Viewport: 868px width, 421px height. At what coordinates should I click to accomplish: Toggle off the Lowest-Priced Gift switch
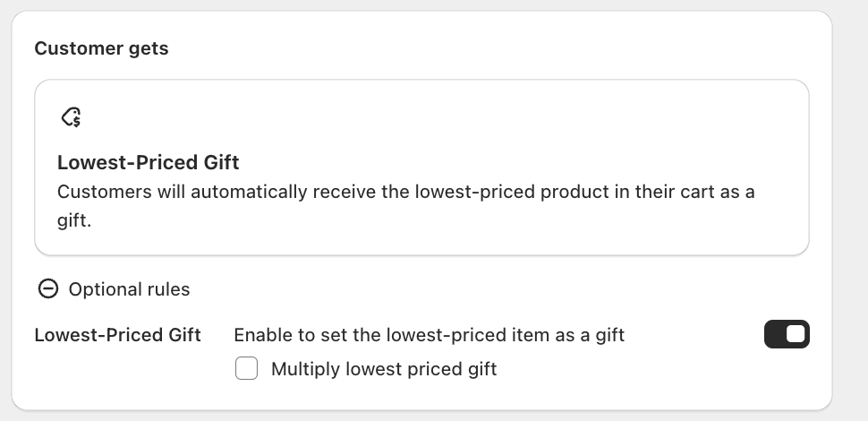787,334
